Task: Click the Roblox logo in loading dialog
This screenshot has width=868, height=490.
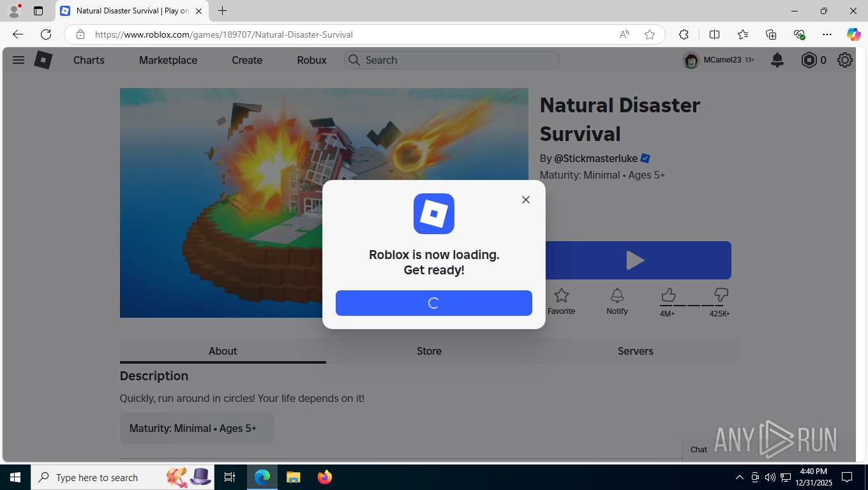Action: coord(434,214)
